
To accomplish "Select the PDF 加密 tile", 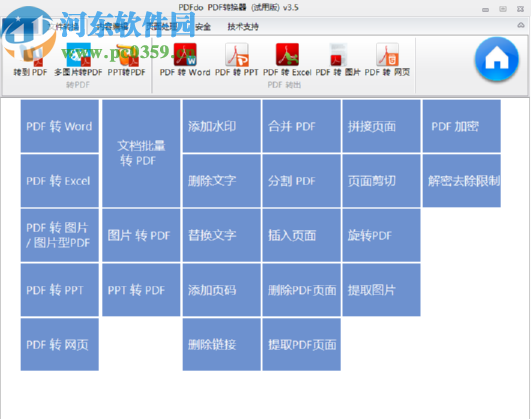I will click(462, 126).
